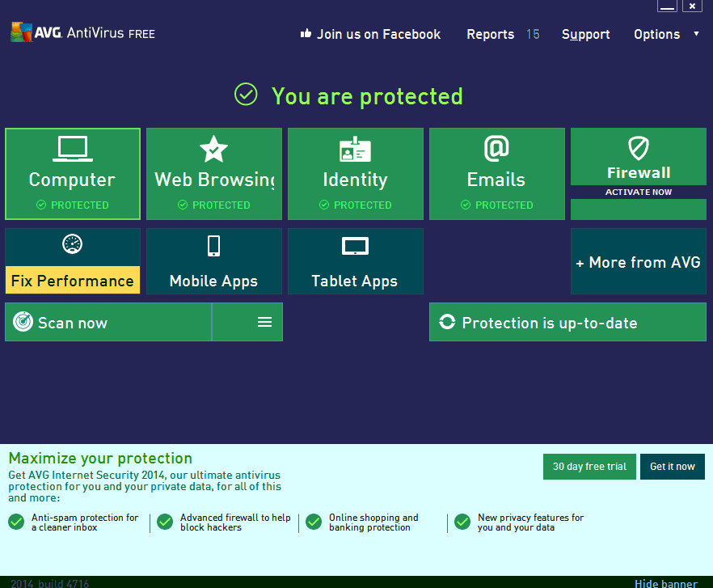
Task: Click the Web Browsing star icon
Action: tap(213, 148)
